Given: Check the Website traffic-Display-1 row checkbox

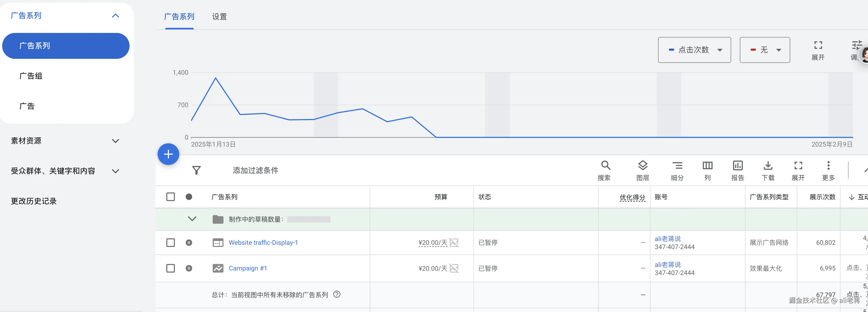Looking at the screenshot, I should (x=171, y=243).
